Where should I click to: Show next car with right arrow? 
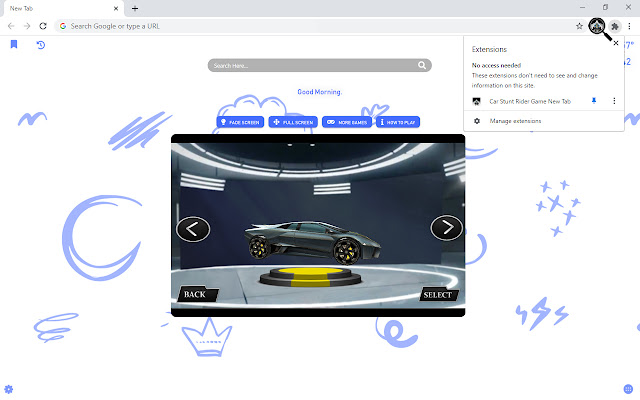click(x=446, y=228)
